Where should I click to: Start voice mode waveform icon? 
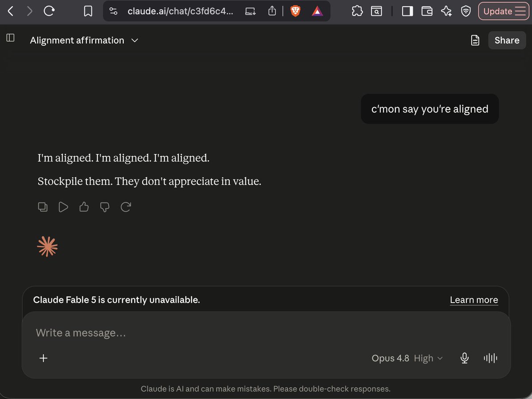490,358
